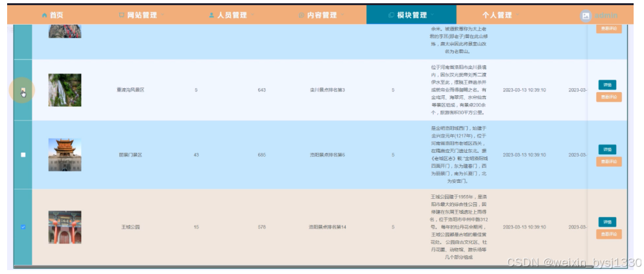Click timestamp 2023-03-13 10:39:10 in 重渡沟风景区 row
This screenshot has height=274, width=644.
[525, 90]
